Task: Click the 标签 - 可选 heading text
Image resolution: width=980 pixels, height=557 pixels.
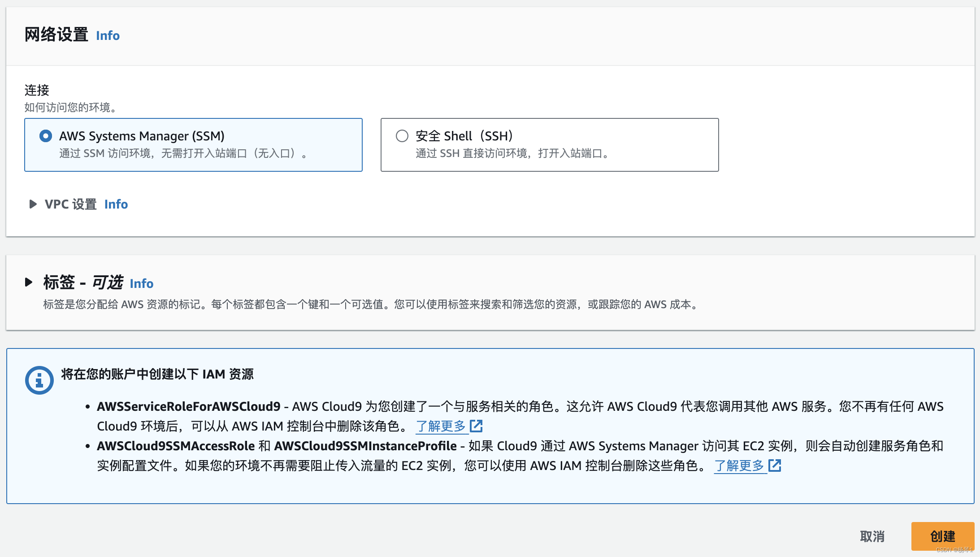Action: click(83, 283)
